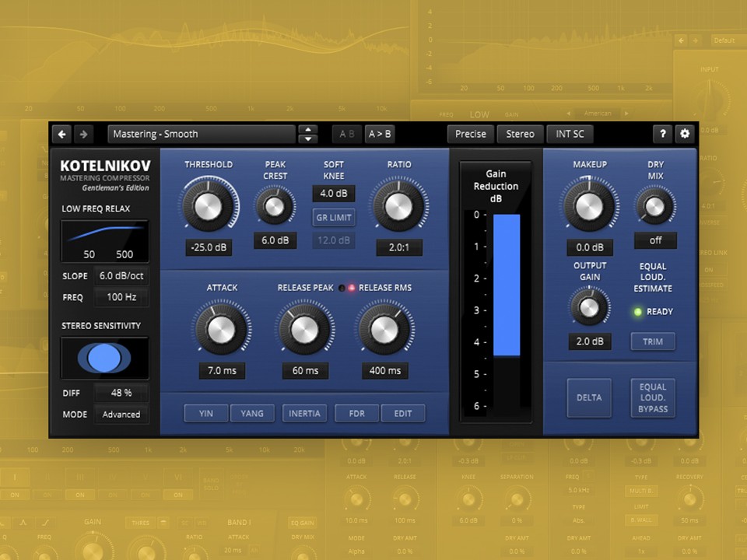Toggle the Release Peak indicator LED

click(342, 288)
